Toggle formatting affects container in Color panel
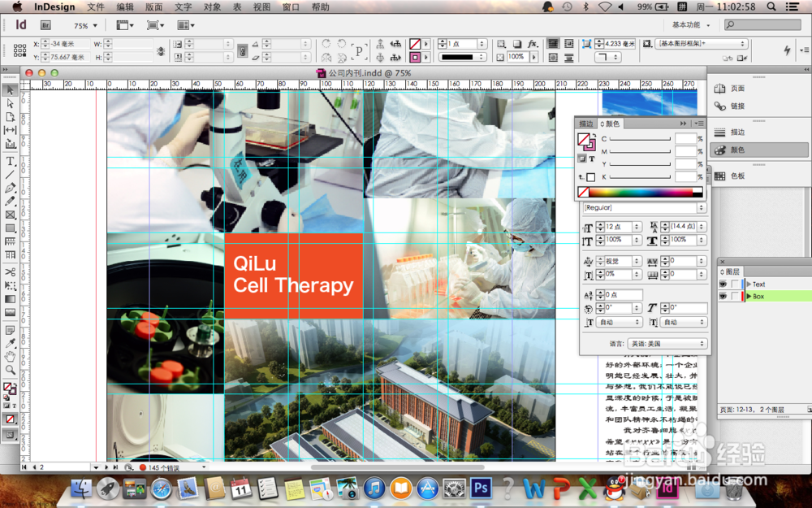Viewport: 812px width, 508px height. [582, 158]
